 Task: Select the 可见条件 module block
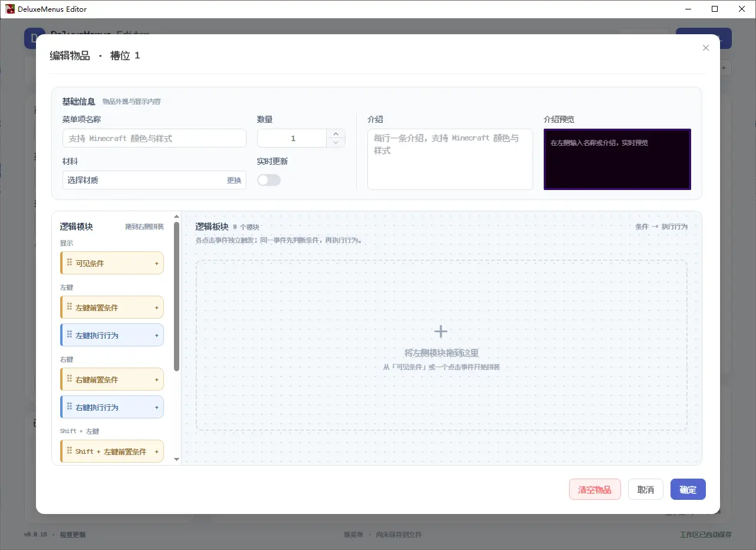[x=112, y=263]
